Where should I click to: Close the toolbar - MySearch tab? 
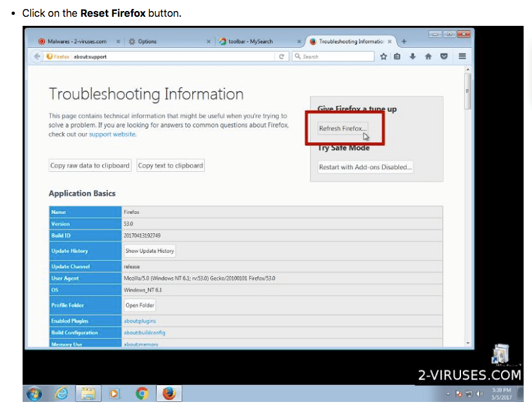click(x=299, y=41)
